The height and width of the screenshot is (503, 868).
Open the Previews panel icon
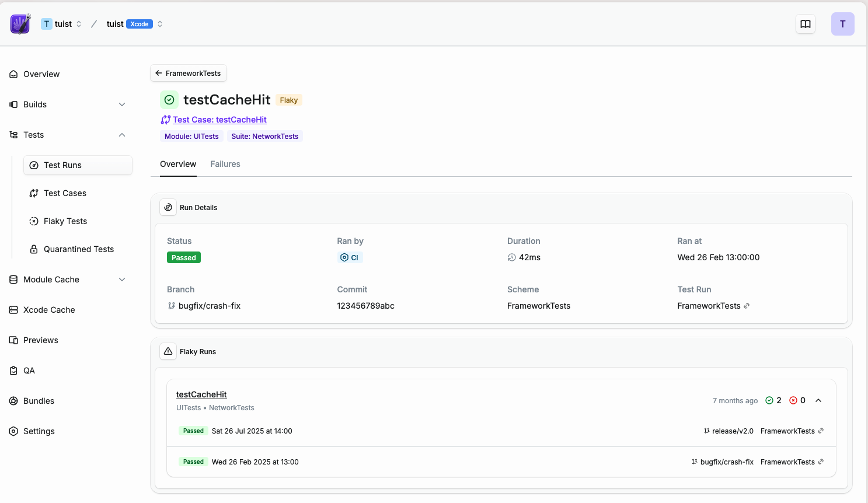pyautogui.click(x=13, y=340)
